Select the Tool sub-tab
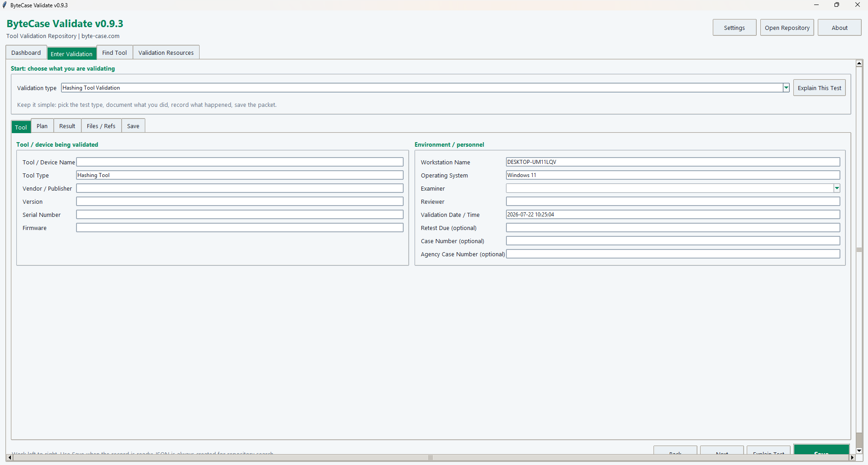 point(21,127)
